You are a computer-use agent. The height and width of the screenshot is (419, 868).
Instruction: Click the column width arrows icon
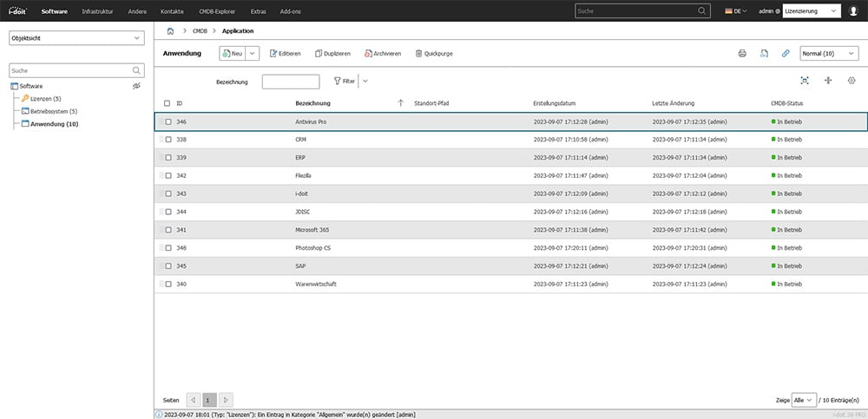pyautogui.click(x=828, y=81)
